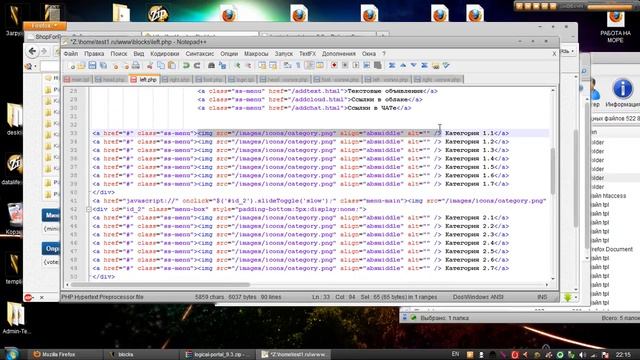Select the left.php document tab

click(144, 80)
